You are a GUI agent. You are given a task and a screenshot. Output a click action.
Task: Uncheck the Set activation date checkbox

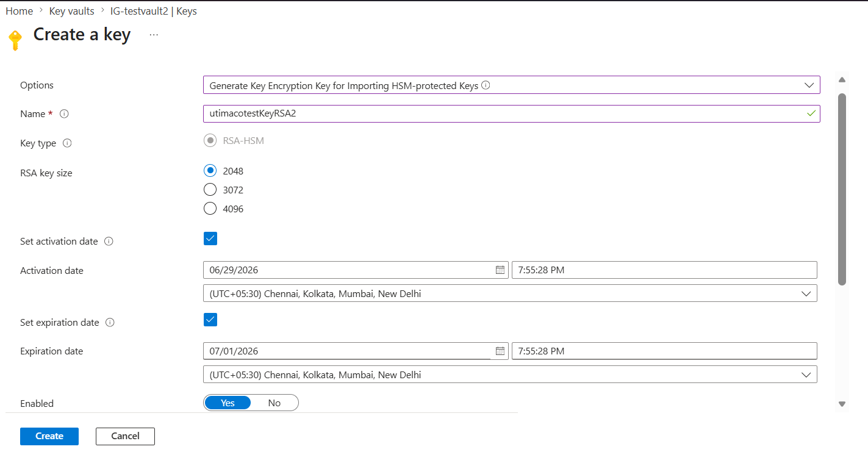point(210,239)
